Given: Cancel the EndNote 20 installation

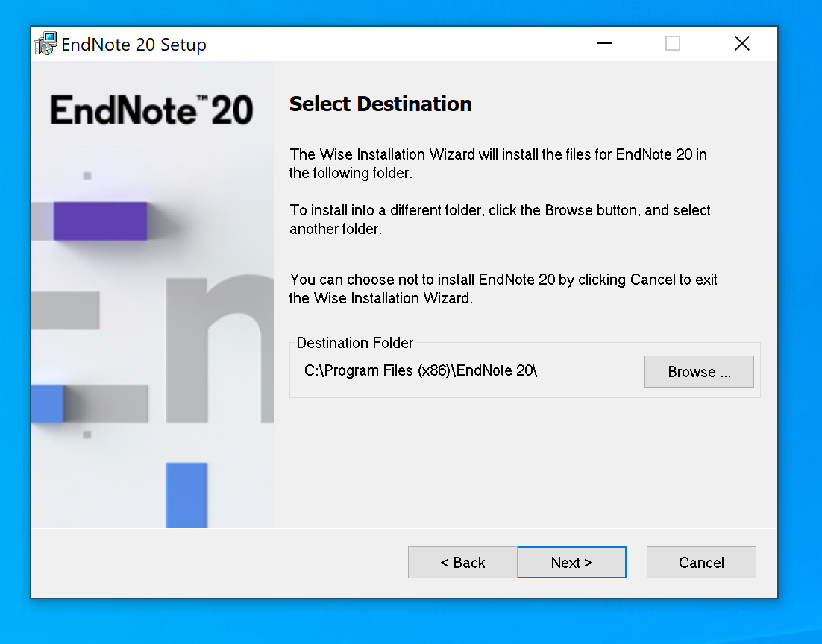Looking at the screenshot, I should [701, 563].
